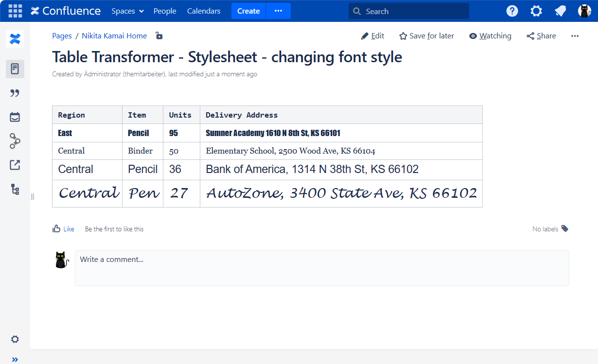
Task: Open the administration gear icon in header
Action: (536, 11)
